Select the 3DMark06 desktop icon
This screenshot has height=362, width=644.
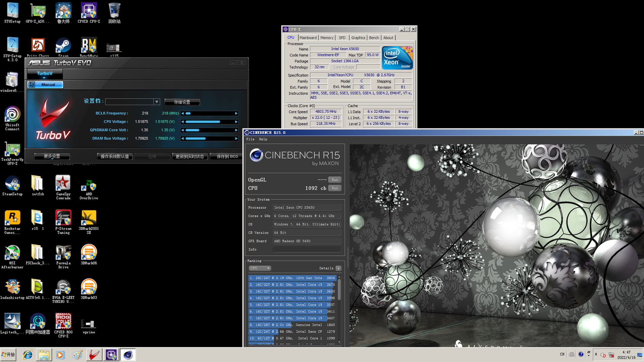[89, 254]
